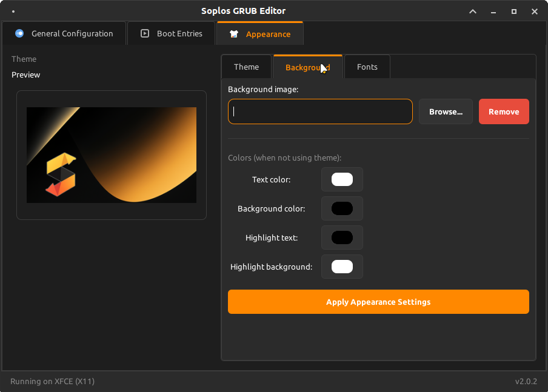
Task: Click the General Configuration toggle icon
Action: 19,33
